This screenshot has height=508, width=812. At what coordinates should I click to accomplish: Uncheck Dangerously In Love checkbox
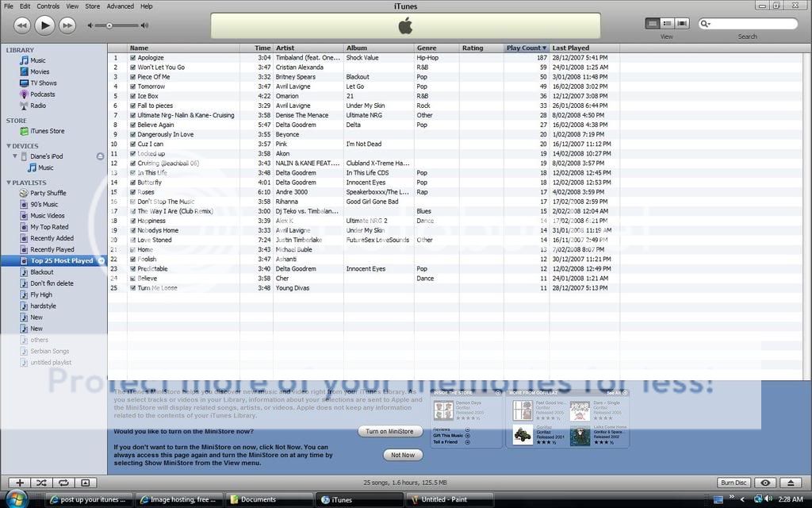(132, 135)
